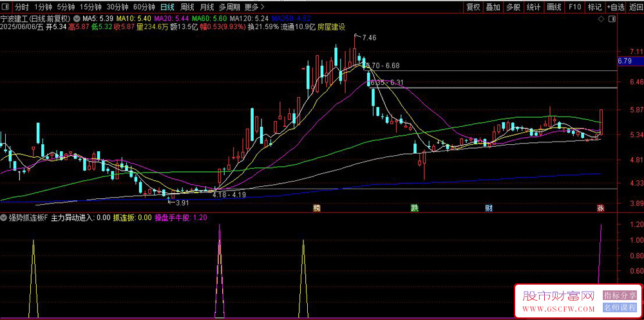This screenshot has width=644, height=320.
Task: Toggle the left sidebar panel icon
Action: (x=5, y=7)
